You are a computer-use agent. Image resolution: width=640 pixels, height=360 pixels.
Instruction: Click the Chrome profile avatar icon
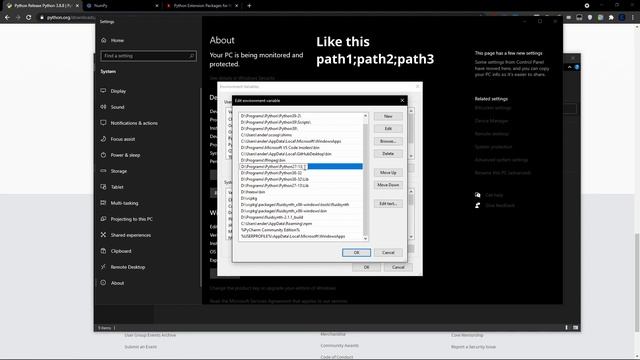tap(622, 18)
